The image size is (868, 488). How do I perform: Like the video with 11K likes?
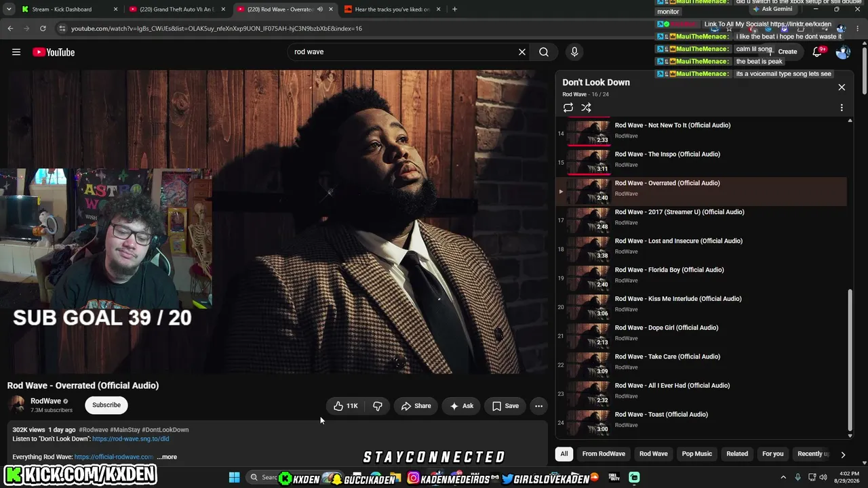[347, 406]
